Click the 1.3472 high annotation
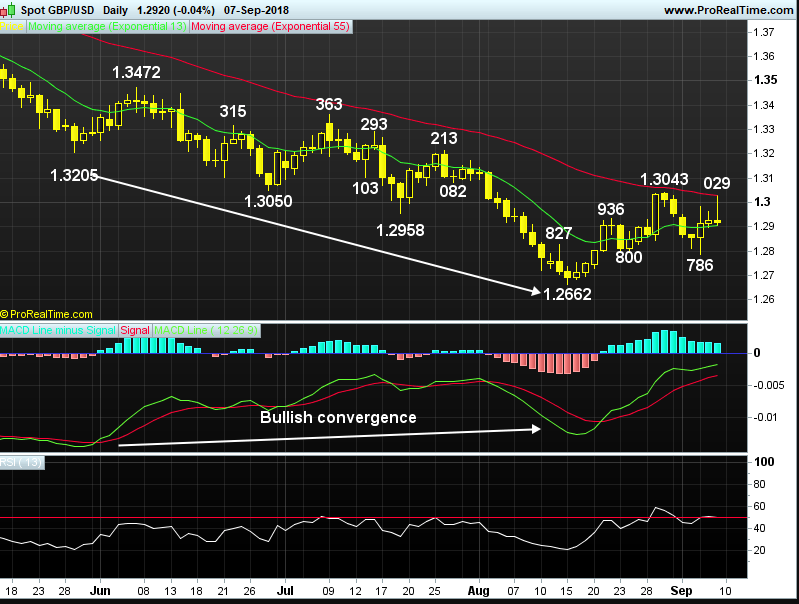This screenshot has width=799, height=604. [136, 72]
